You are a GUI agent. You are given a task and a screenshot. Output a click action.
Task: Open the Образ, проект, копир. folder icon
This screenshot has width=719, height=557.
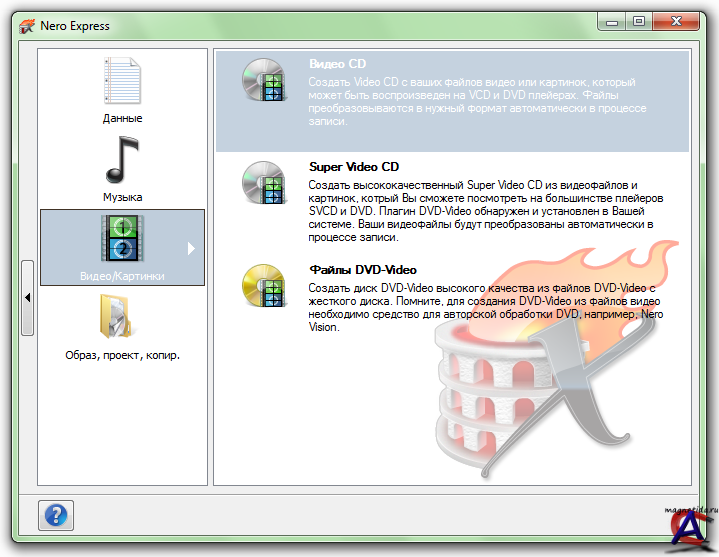(122, 317)
